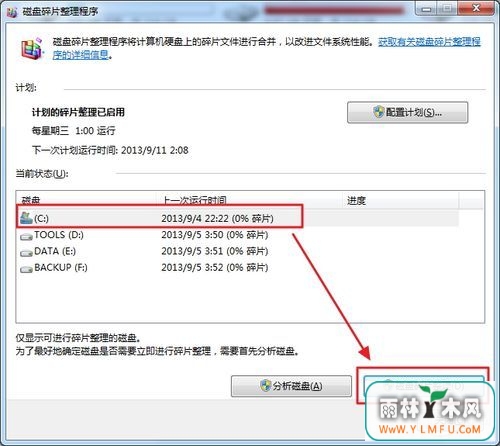Viewport: 500px width, 446px height.
Task: Click the 下一次计划运行时间: 2013/9/11 2:08 text
Action: click(x=110, y=150)
